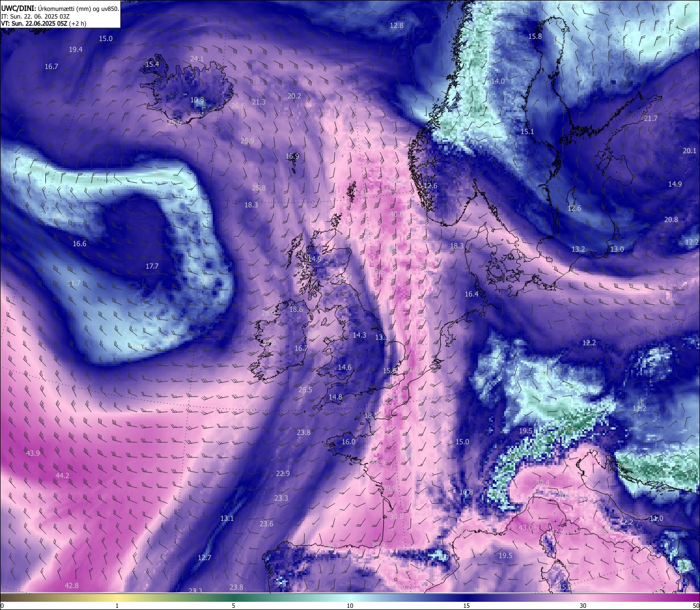This screenshot has width=700, height=610.
Task: Click the 21.3 value label
Action: click(x=259, y=102)
